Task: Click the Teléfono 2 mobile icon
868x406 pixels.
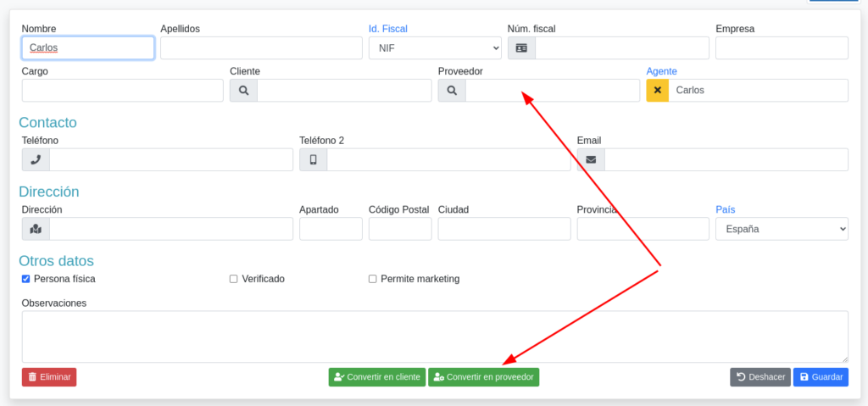Action: [313, 159]
